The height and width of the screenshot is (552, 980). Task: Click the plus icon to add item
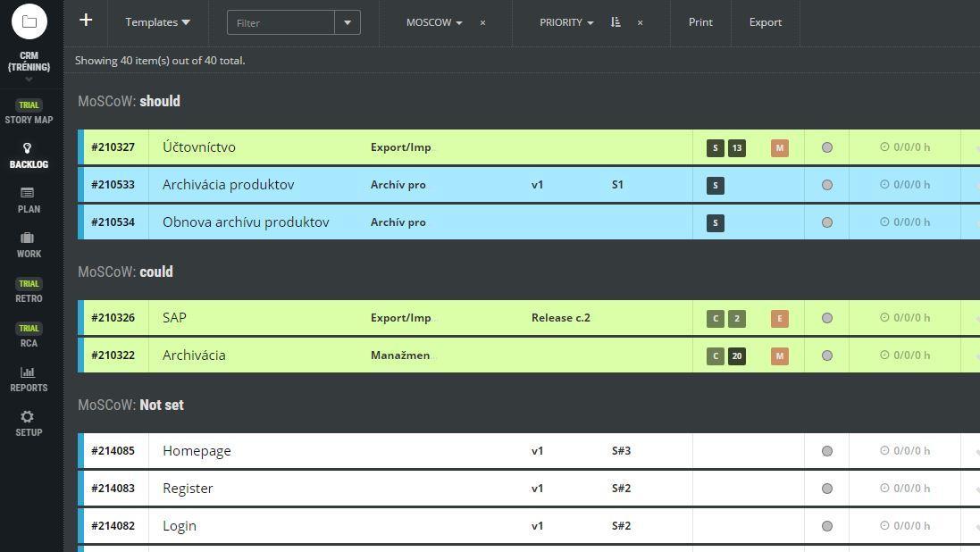point(86,21)
